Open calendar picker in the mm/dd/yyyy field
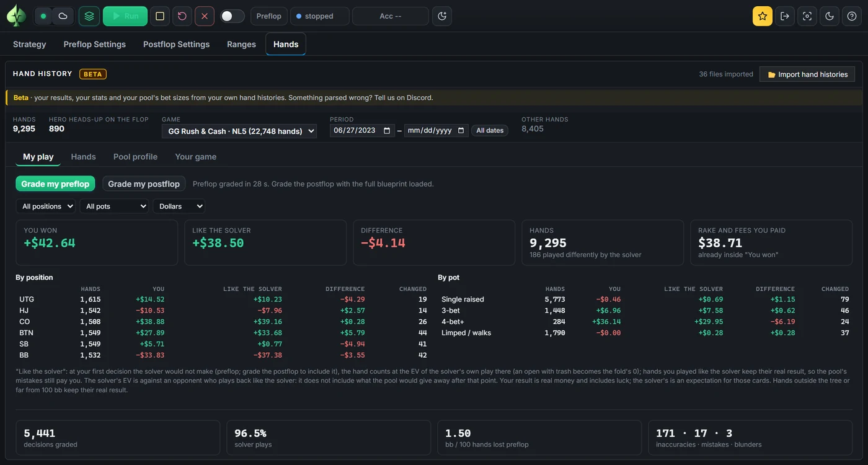The height and width of the screenshot is (465, 868). tap(461, 131)
